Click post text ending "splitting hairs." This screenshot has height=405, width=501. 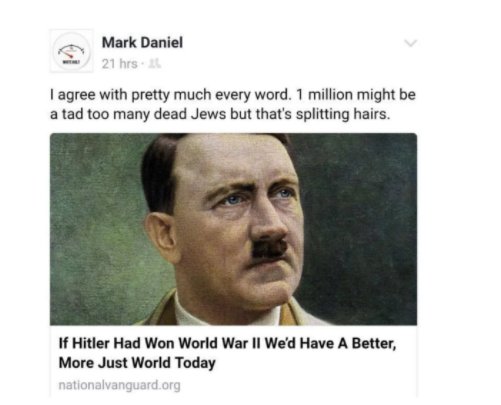click(220, 114)
